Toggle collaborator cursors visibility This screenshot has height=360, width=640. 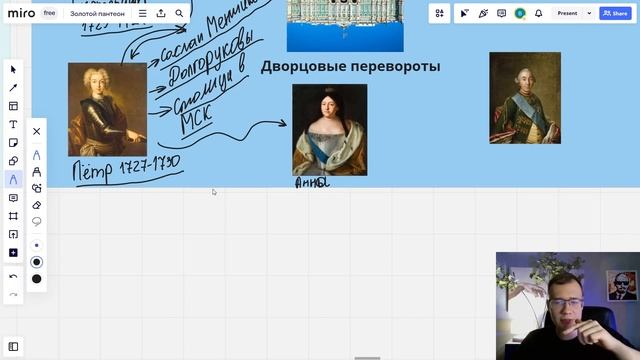[x=464, y=13]
